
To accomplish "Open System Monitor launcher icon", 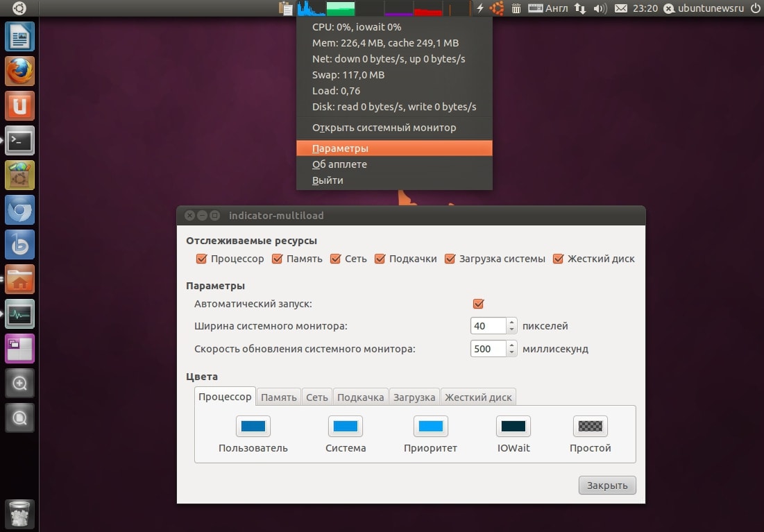I will pyautogui.click(x=19, y=314).
